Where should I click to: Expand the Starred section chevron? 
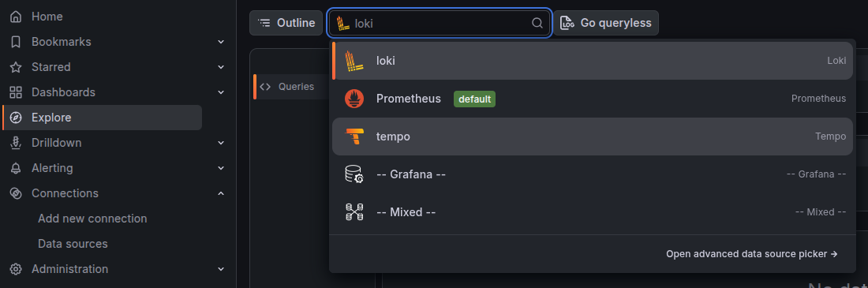tap(221, 67)
